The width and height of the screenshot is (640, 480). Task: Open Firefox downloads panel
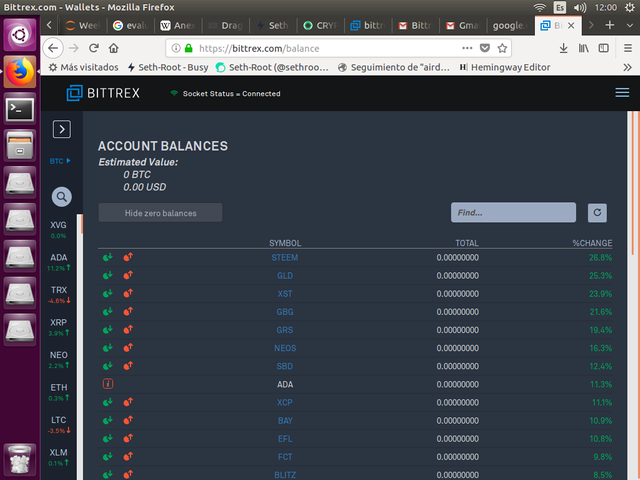tap(563, 48)
